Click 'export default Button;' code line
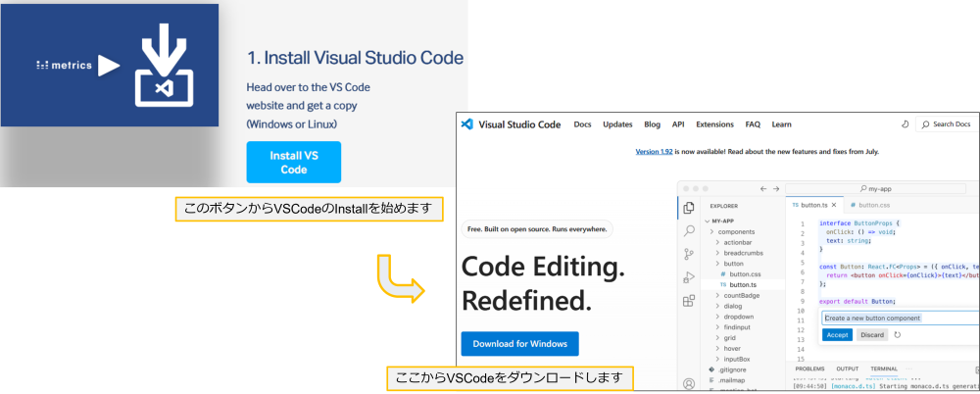Viewport: 980px width, 394px height. [x=858, y=302]
